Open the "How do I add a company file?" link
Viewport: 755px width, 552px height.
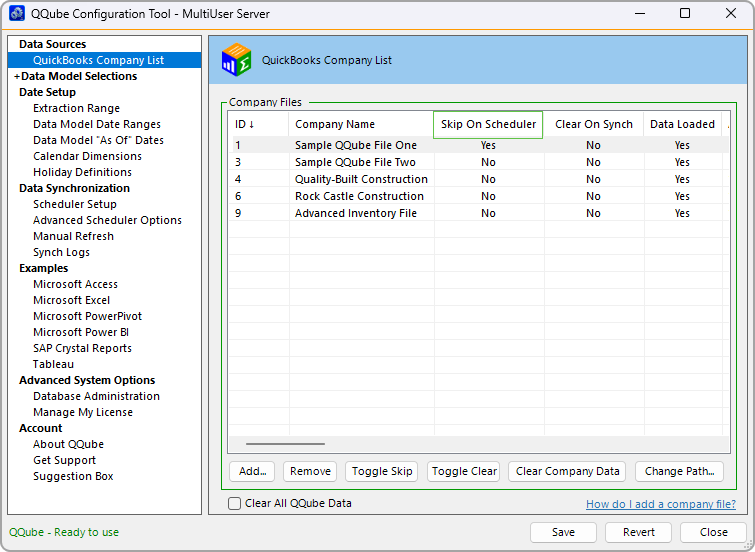tap(661, 504)
